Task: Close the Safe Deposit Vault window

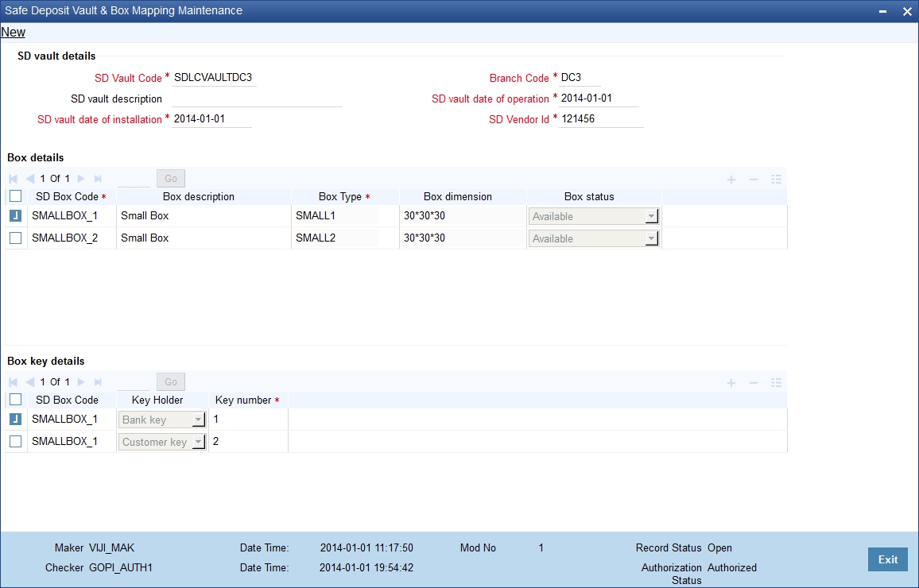Action: click(907, 11)
